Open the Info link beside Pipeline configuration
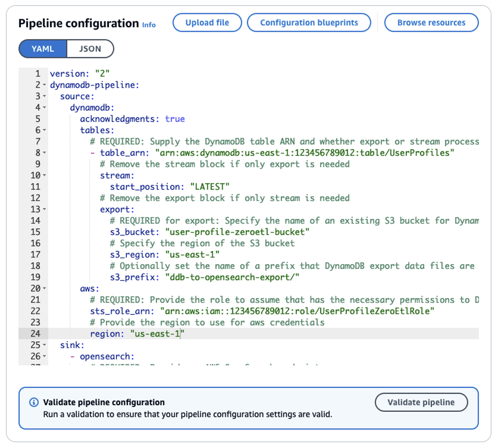This screenshot has height=448, width=498. point(149,25)
